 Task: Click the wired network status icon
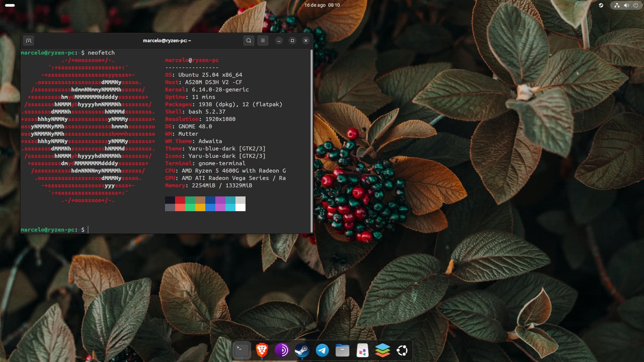(617, 5)
